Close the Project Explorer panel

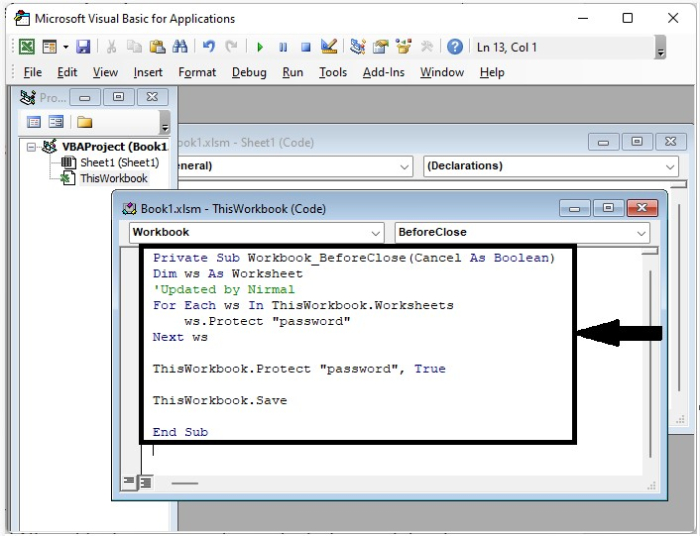coord(152,97)
